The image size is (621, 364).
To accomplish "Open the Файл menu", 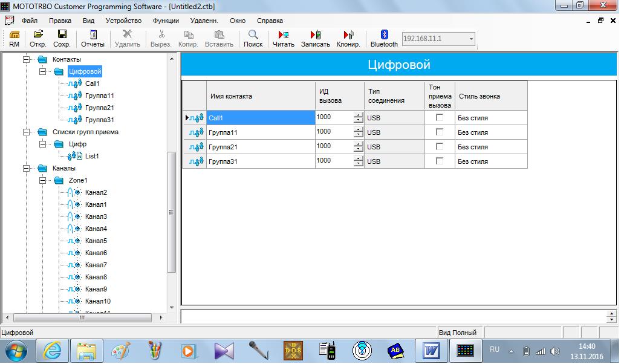I will tap(30, 21).
